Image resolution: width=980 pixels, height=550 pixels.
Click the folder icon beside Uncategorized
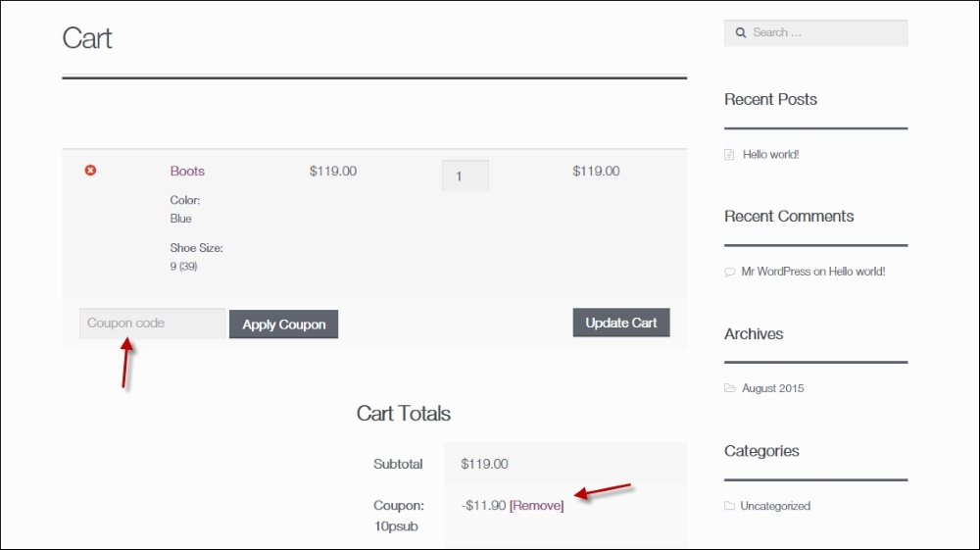(x=729, y=506)
